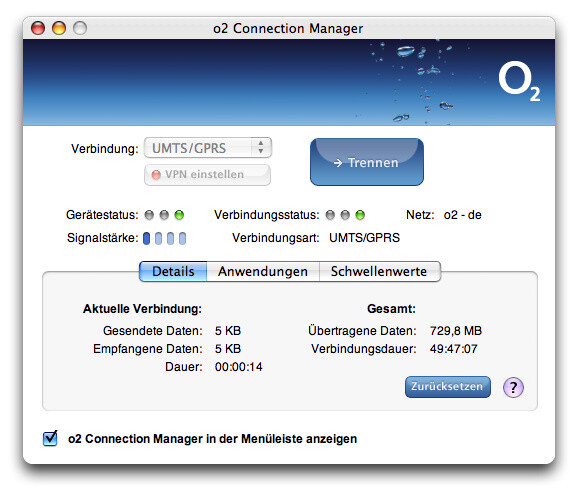
Task: Click the 'o2 Connection Manager' window title
Action: 288,29
